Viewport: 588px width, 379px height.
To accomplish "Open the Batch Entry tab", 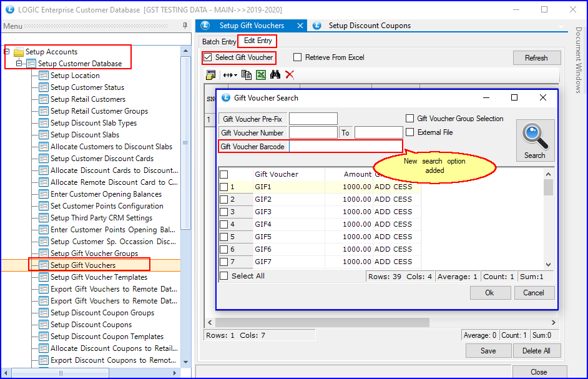I will [219, 42].
